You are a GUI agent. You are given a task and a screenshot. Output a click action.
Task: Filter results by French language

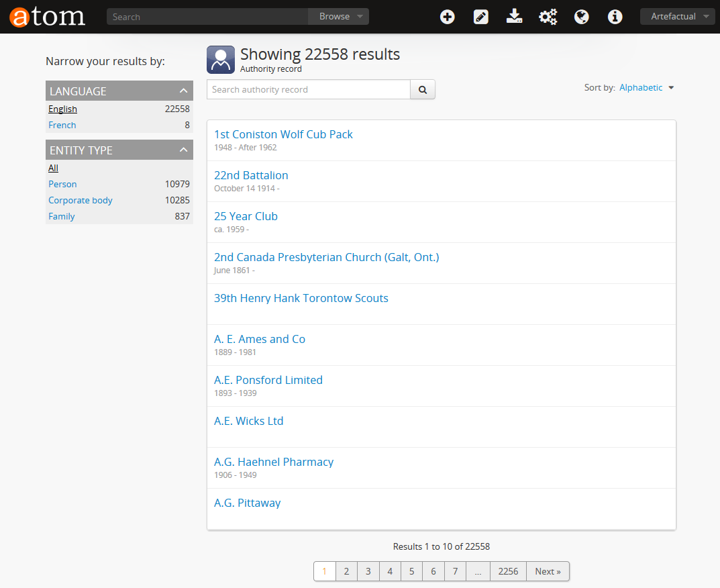coord(62,126)
